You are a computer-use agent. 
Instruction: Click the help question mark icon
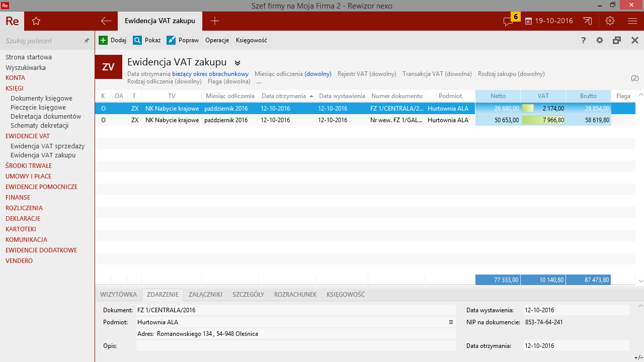pyautogui.click(x=583, y=40)
